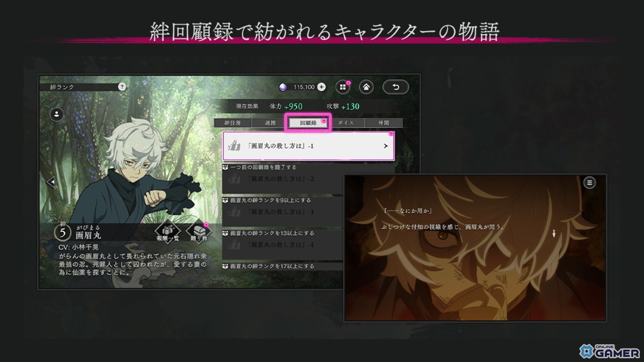The image size is (644, 362).
Task: Click the scroll icon on the first memoir entry
Action: 234,144
